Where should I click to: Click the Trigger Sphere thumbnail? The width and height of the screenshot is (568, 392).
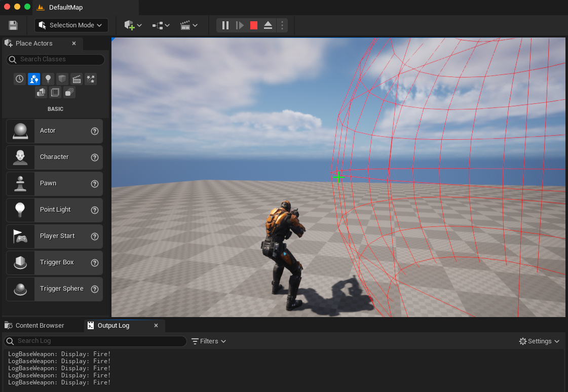20,289
